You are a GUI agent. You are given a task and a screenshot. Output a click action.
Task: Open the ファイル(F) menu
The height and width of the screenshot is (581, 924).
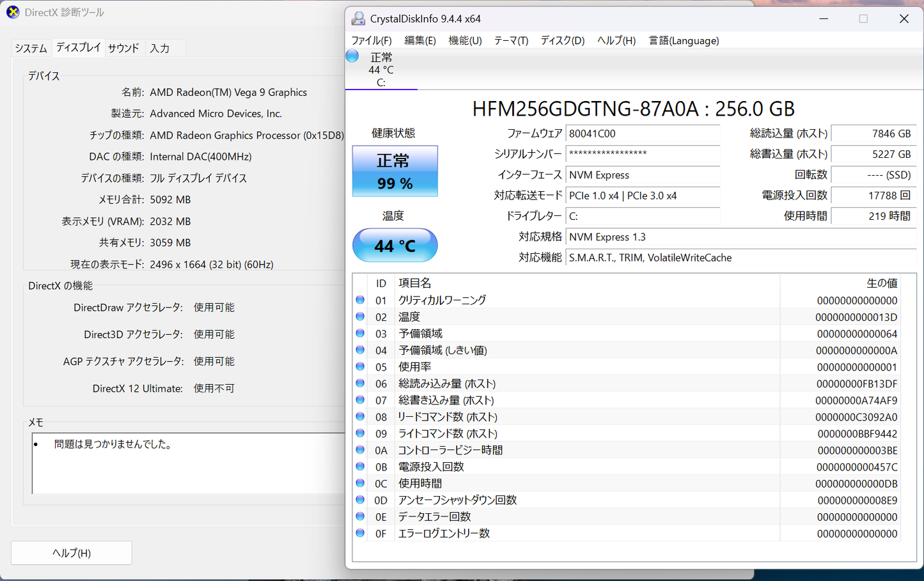[372, 40]
